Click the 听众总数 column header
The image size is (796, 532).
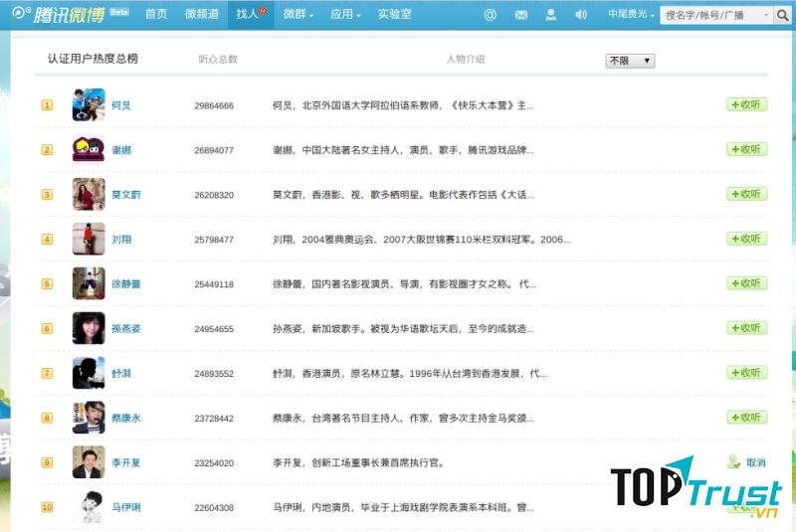pyautogui.click(x=218, y=60)
